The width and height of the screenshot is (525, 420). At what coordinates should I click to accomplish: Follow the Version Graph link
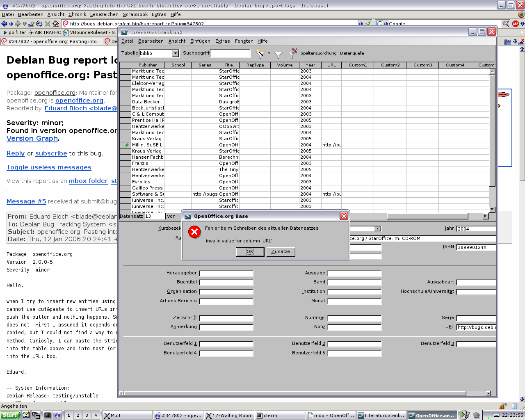32,139
